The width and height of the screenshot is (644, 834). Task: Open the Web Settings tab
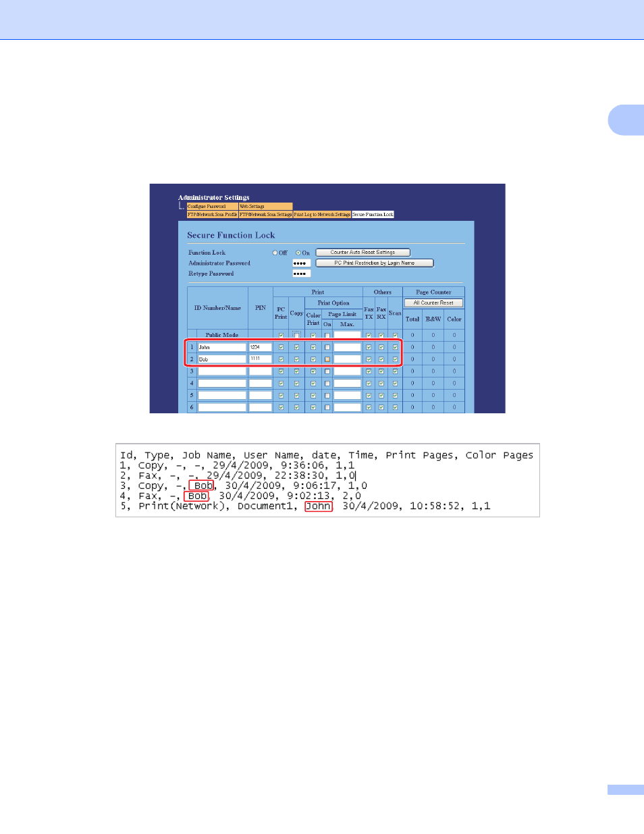click(265, 207)
